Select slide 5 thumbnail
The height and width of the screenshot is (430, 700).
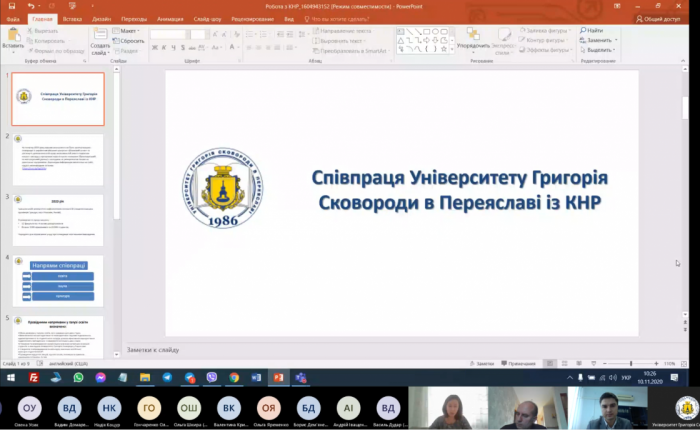pyautogui.click(x=58, y=337)
